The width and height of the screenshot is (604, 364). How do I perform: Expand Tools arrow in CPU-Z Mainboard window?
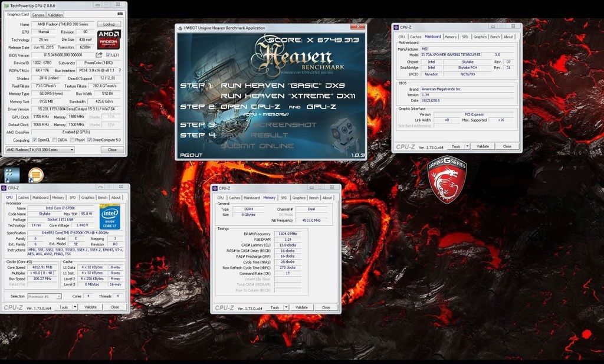[x=467, y=146]
